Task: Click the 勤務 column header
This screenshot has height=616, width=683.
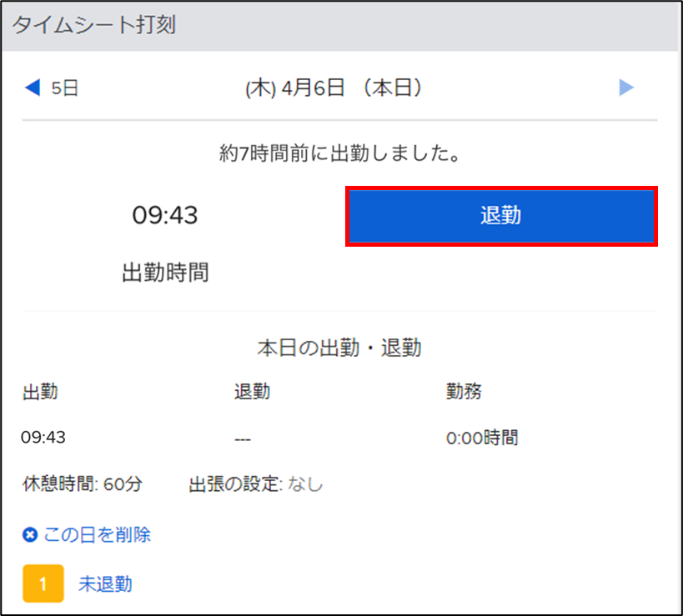Action: 464,391
